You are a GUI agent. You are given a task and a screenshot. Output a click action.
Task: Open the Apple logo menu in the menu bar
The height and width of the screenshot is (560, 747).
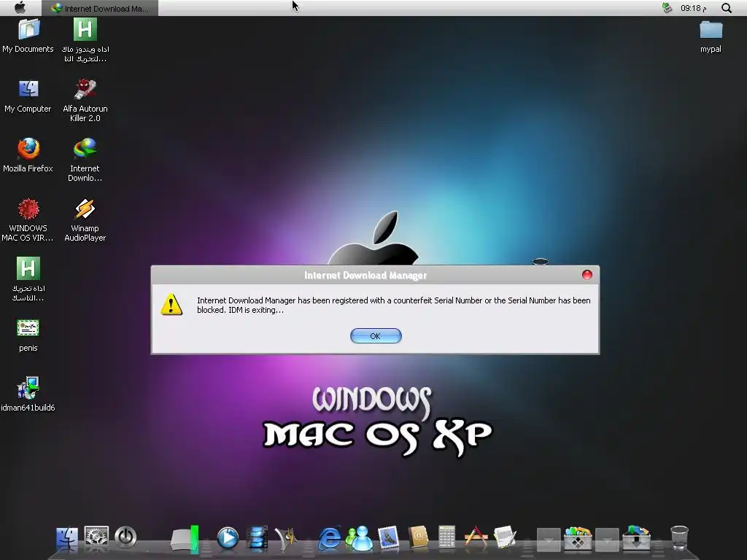tap(20, 7)
